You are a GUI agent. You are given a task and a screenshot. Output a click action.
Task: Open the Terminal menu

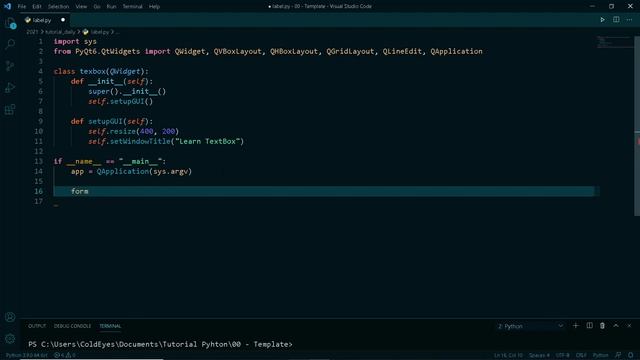click(x=132, y=7)
